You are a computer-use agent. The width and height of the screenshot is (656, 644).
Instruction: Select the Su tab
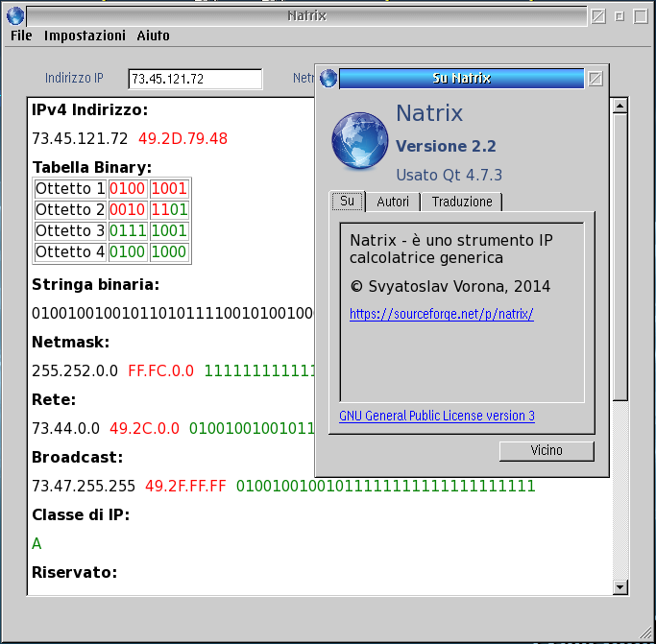pos(348,202)
